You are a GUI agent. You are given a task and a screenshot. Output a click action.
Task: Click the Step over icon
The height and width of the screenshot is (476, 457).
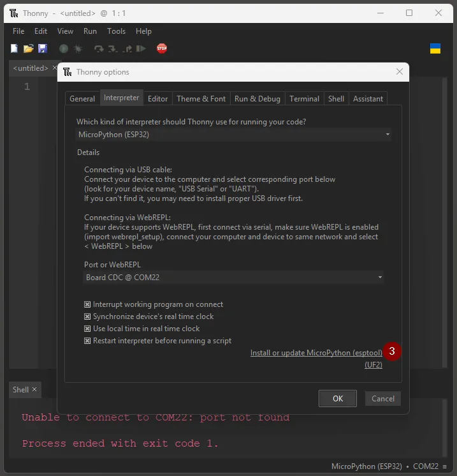(99, 48)
